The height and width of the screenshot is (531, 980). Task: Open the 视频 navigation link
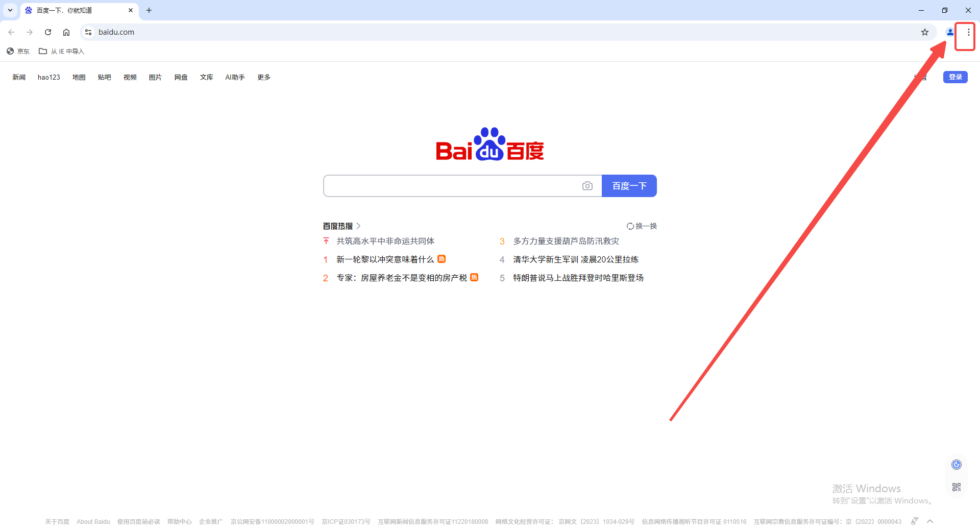(130, 77)
